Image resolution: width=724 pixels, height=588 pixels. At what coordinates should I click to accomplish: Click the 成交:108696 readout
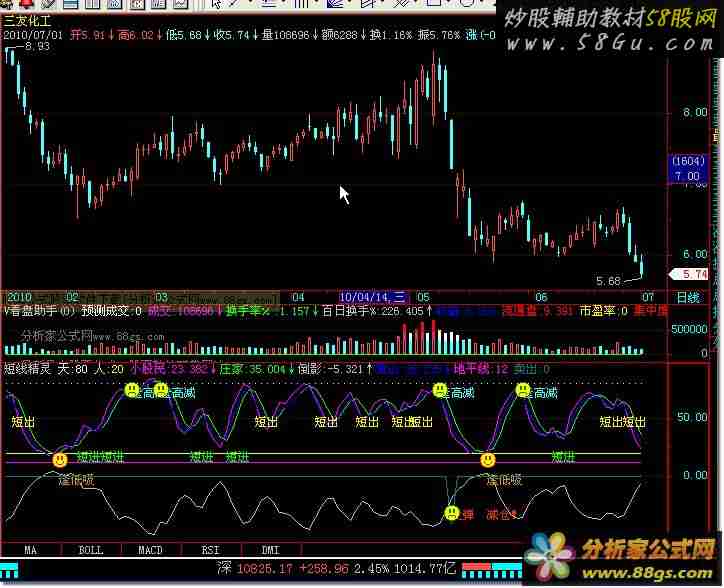(181, 311)
